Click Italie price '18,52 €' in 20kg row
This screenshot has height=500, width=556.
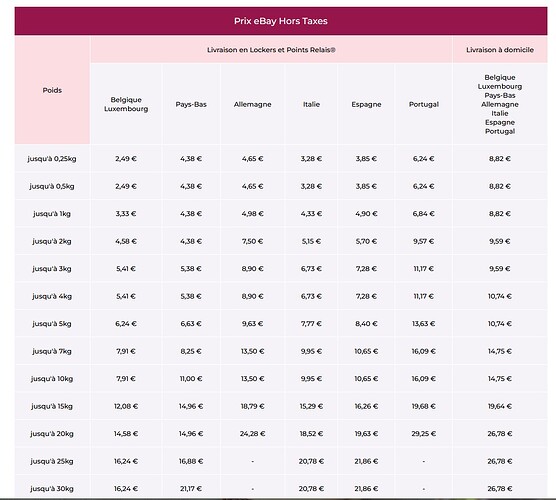pos(311,434)
